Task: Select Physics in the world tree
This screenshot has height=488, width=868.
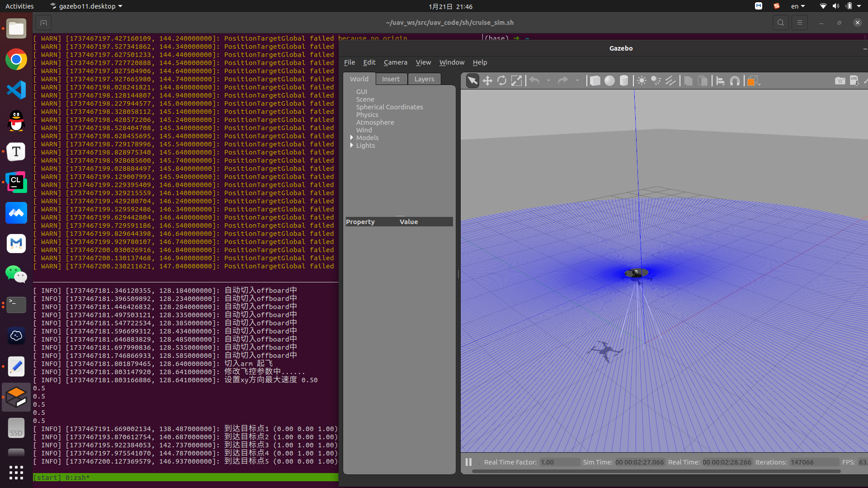Action: 367,115
